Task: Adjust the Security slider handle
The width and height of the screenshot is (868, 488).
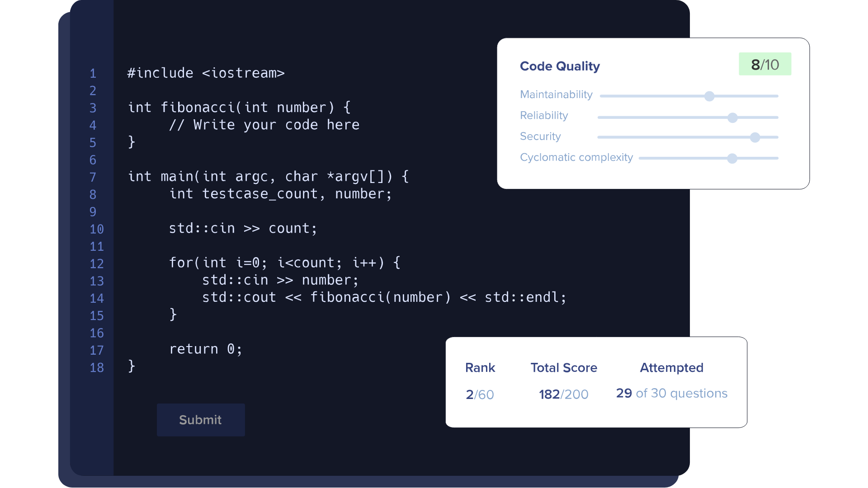Action: tap(755, 137)
